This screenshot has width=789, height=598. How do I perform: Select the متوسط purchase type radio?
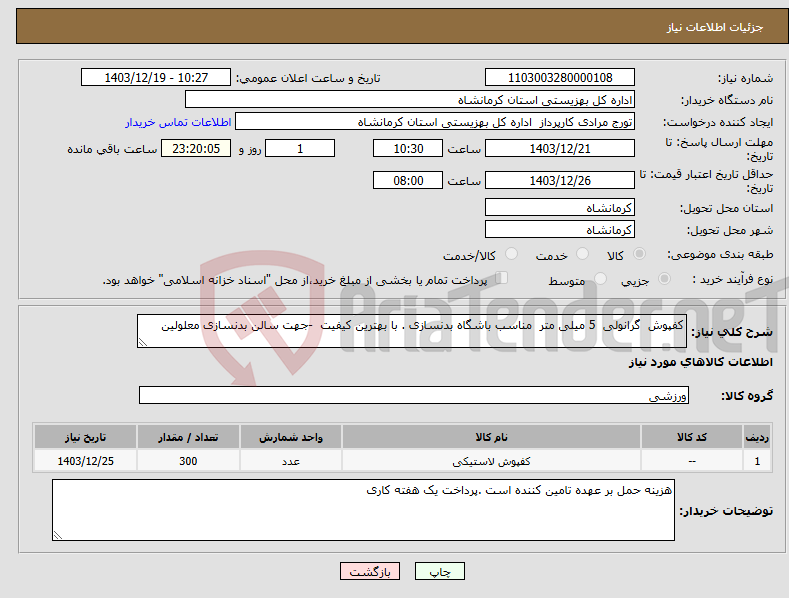coord(600,278)
